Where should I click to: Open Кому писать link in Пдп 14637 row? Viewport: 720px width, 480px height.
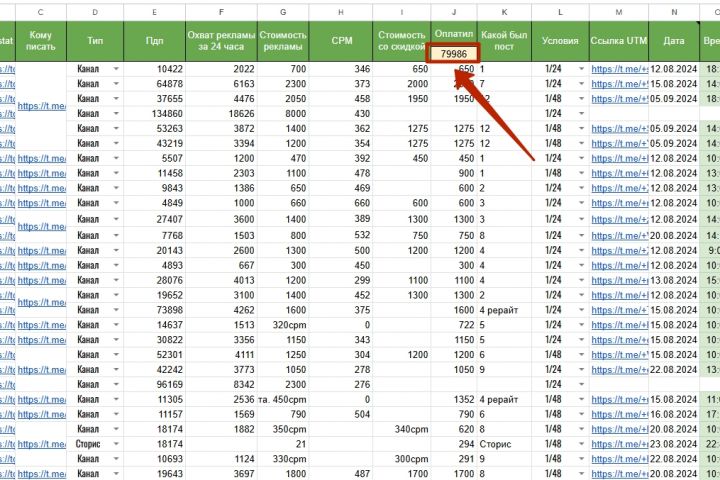(41, 325)
